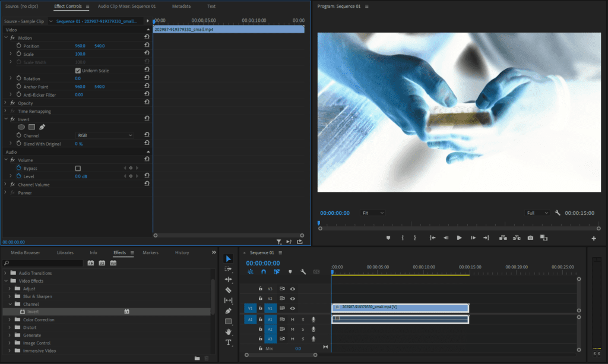Viewport: 608px width, 364px height.
Task: Open the Invert Channel RGB dropdown
Action: tap(104, 135)
